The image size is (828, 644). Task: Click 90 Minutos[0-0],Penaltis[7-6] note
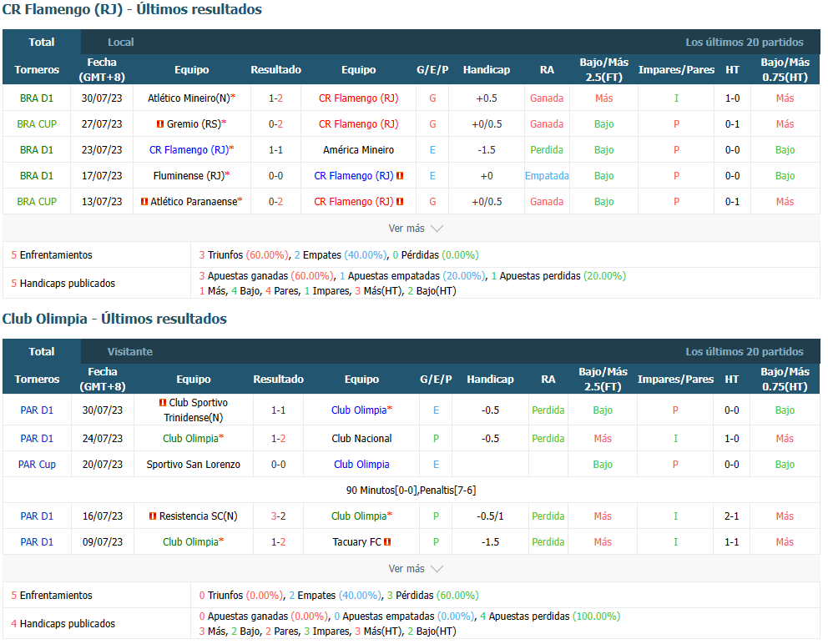411,491
